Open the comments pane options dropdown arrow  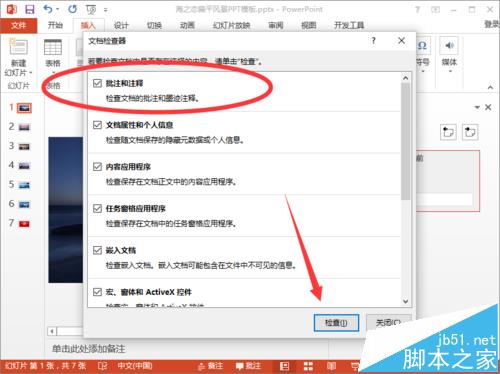pos(477,107)
